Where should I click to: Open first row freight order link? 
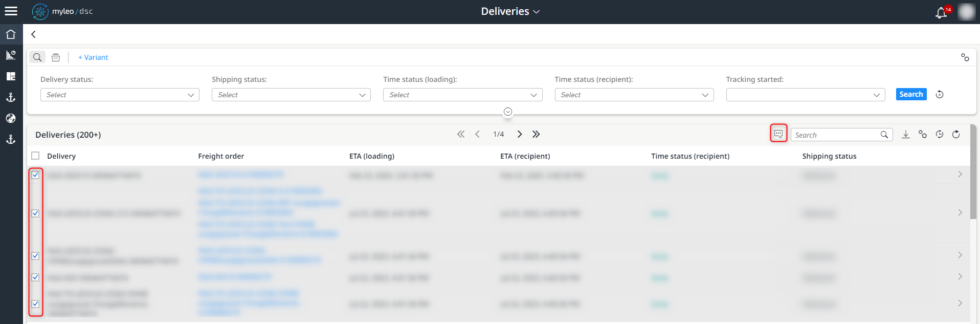pos(240,175)
